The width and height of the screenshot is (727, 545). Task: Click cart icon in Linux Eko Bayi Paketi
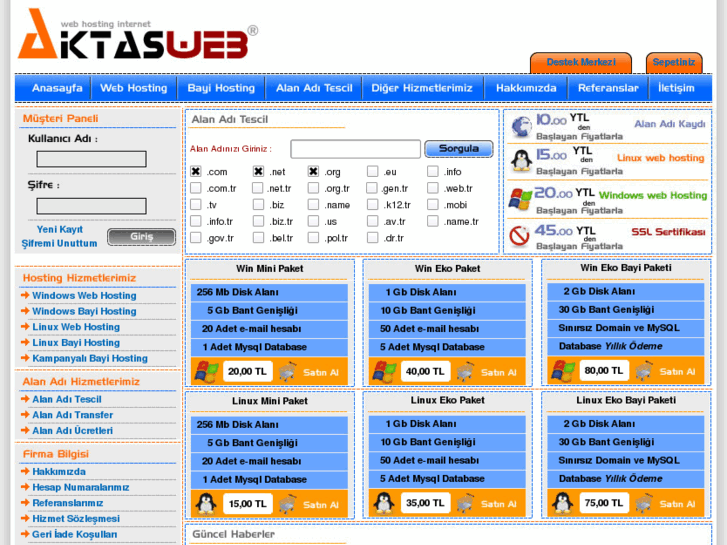pyautogui.click(x=644, y=503)
